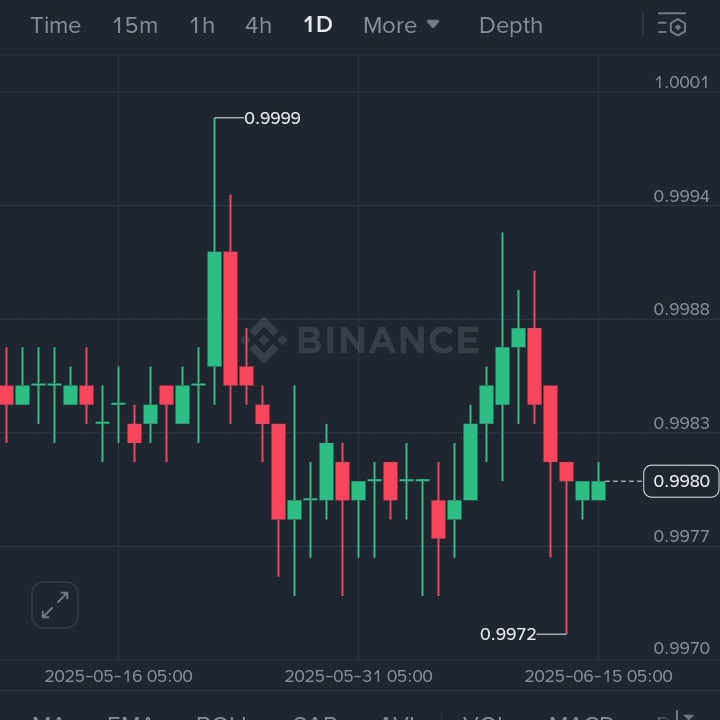Select the 1h interval
The width and height of the screenshot is (720, 720).
(x=202, y=25)
